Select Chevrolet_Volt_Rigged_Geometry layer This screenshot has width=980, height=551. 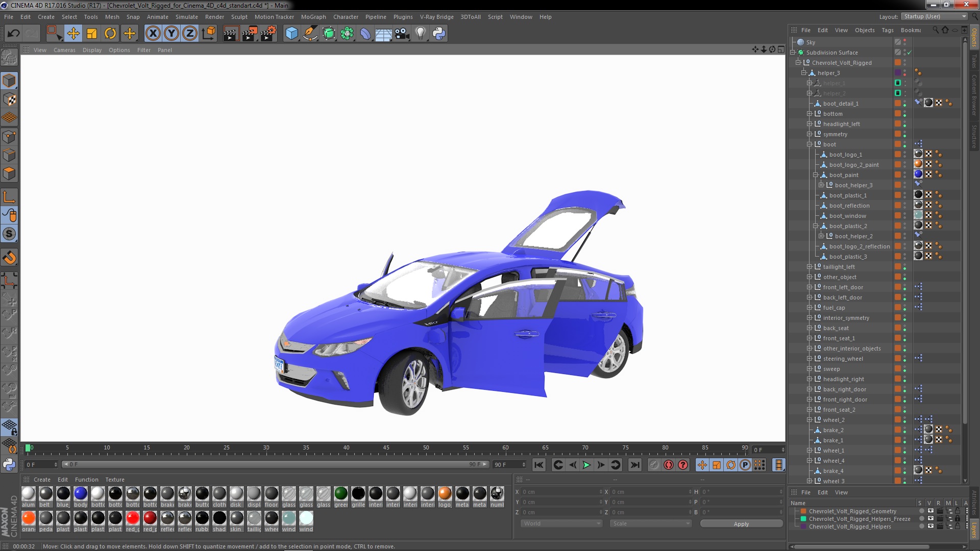[x=852, y=511]
